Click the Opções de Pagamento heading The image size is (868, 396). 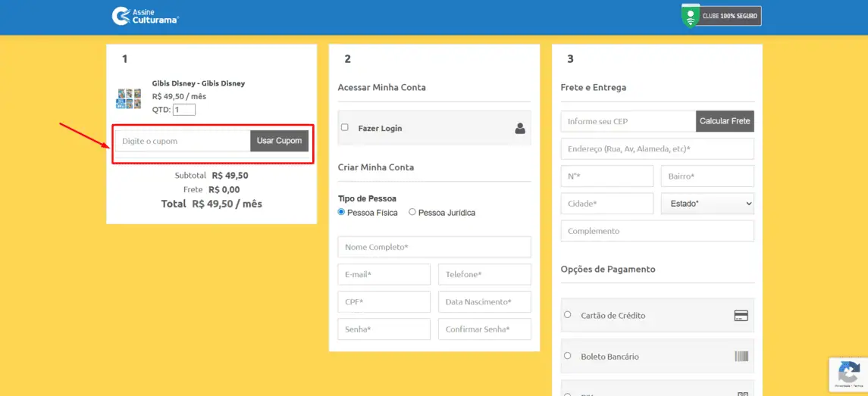tap(608, 270)
